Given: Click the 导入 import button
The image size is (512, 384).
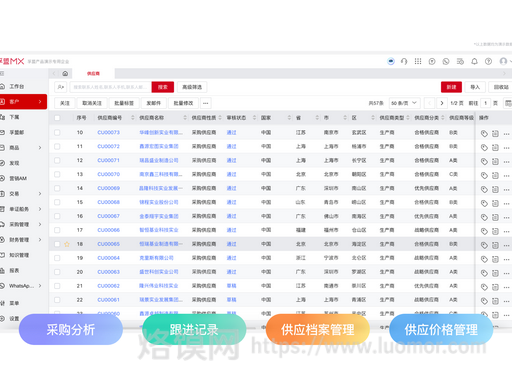Looking at the screenshot, I should point(475,87).
